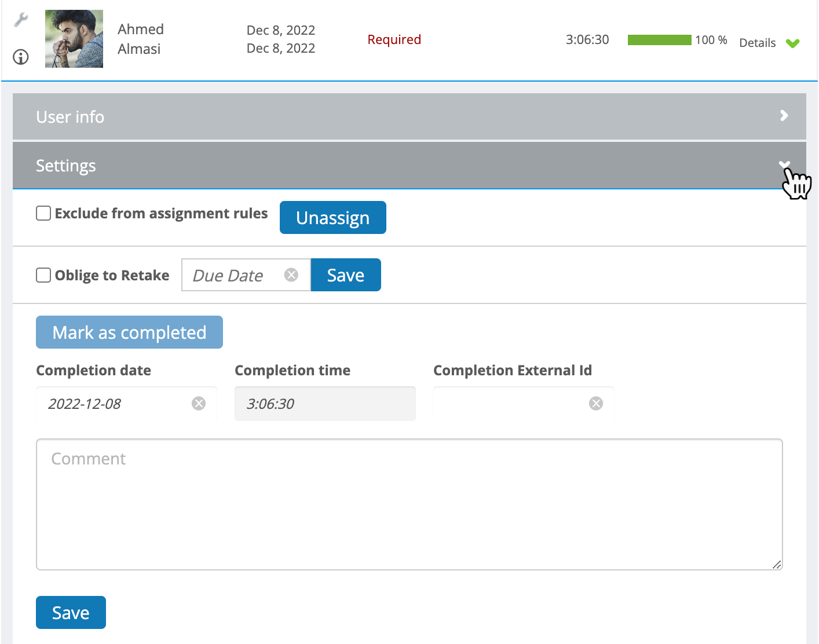This screenshot has width=819, height=644.
Task: Click the wrench icon at top left
Action: [21, 21]
